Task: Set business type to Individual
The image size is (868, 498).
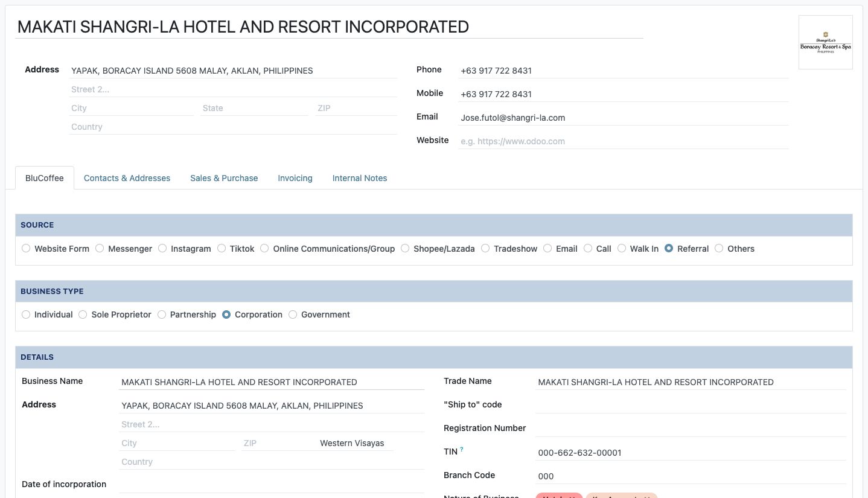Action: tap(26, 314)
